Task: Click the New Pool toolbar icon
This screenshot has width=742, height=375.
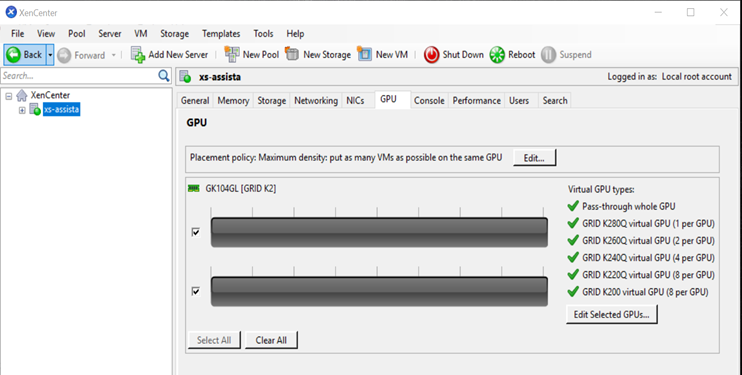Action: (232, 54)
